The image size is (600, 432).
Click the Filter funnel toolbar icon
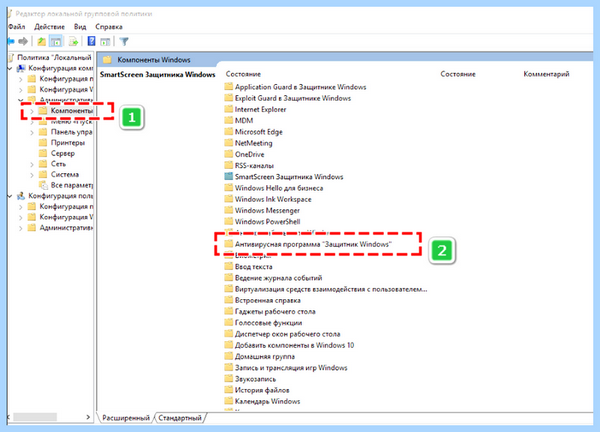pos(124,41)
